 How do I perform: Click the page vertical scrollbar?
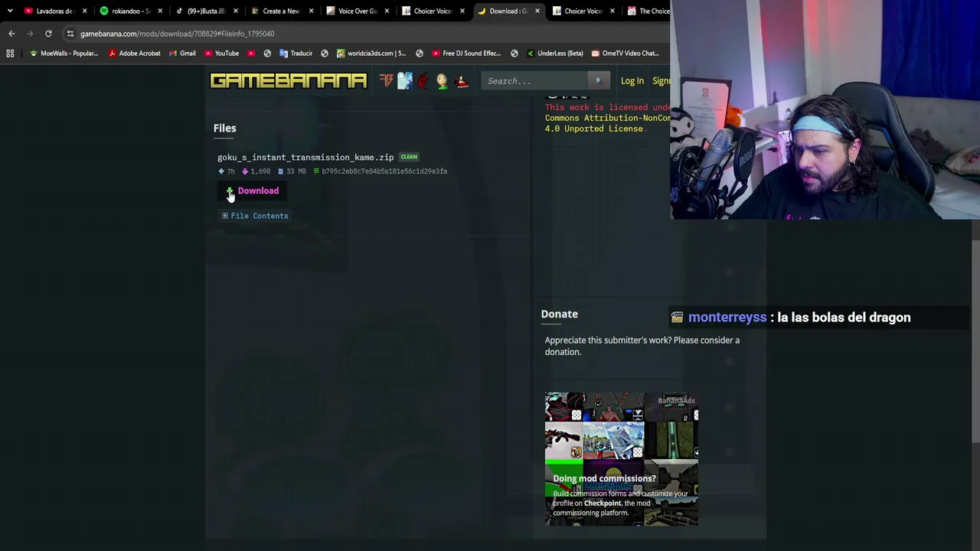pos(975,341)
